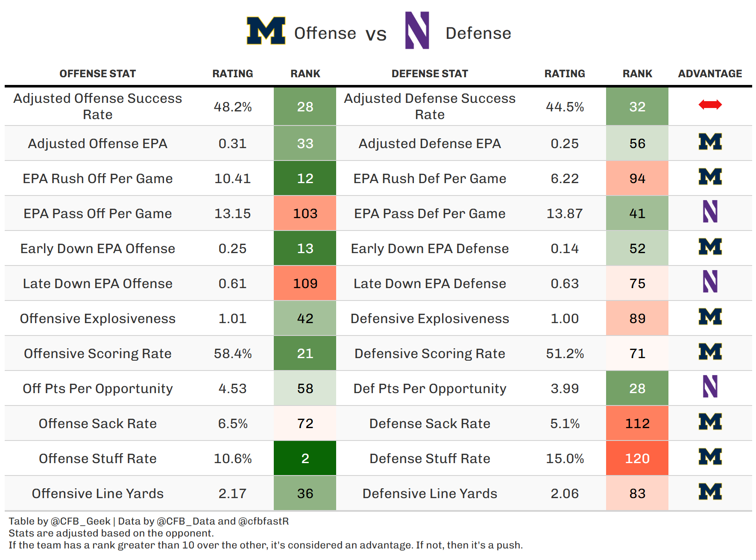This screenshot has width=756, height=560.
Task: Click the rank 109 Late Down EPA cell
Action: pyautogui.click(x=305, y=283)
